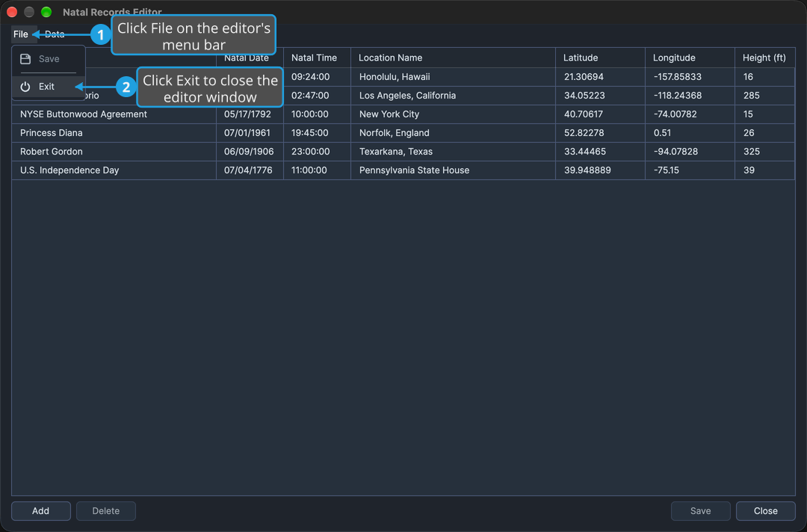
Task: Click the New York City location cell
Action: point(453,114)
